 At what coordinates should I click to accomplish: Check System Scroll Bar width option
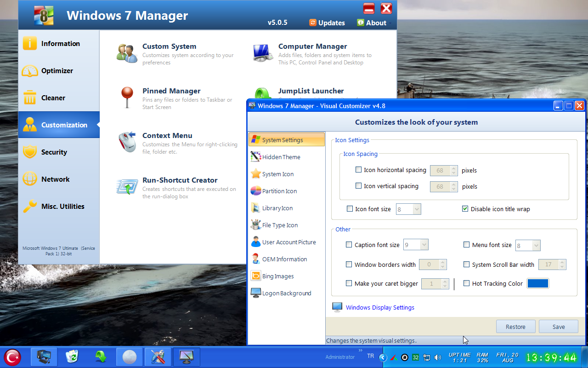(467, 264)
